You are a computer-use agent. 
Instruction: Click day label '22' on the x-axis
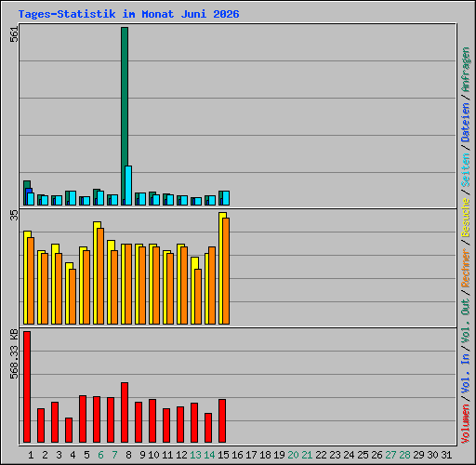(x=321, y=455)
